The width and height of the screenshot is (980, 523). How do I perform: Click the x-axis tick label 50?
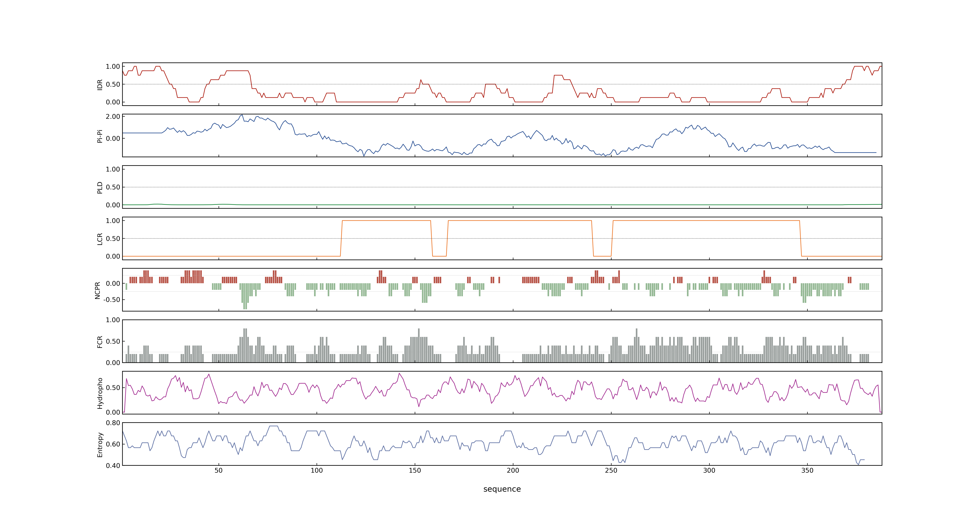(218, 470)
